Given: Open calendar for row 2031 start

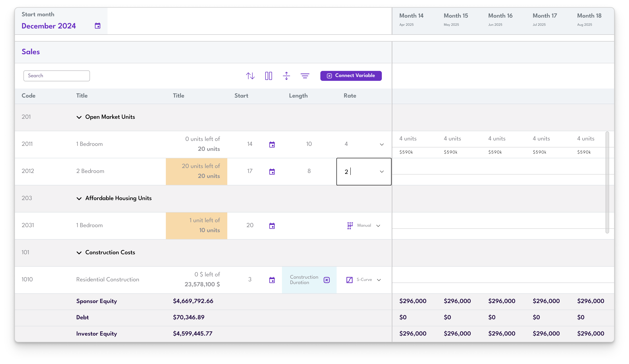Looking at the screenshot, I should [272, 226].
